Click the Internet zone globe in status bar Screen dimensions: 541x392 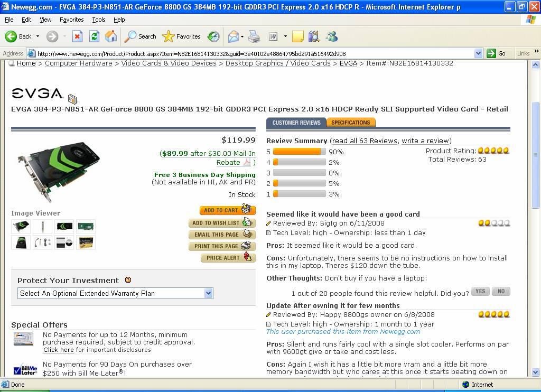466,385
